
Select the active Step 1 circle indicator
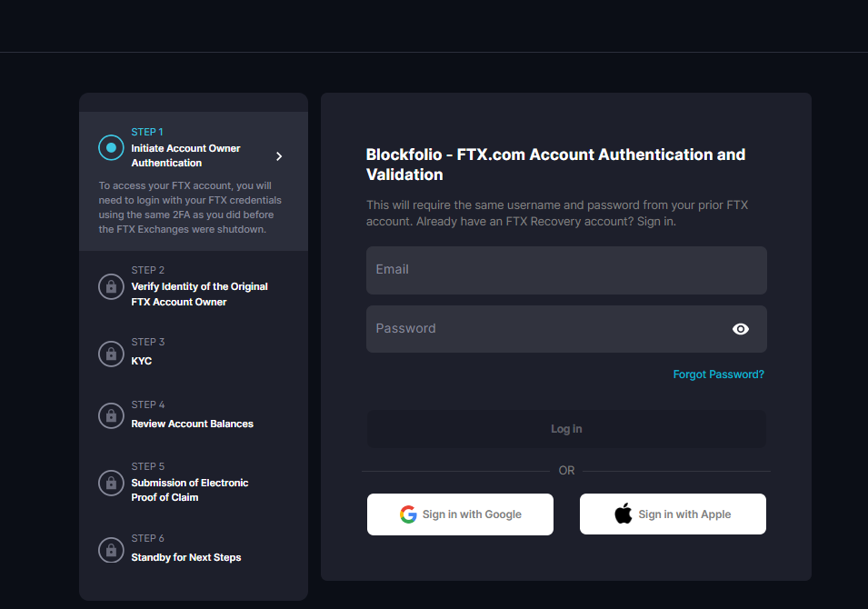(111, 147)
